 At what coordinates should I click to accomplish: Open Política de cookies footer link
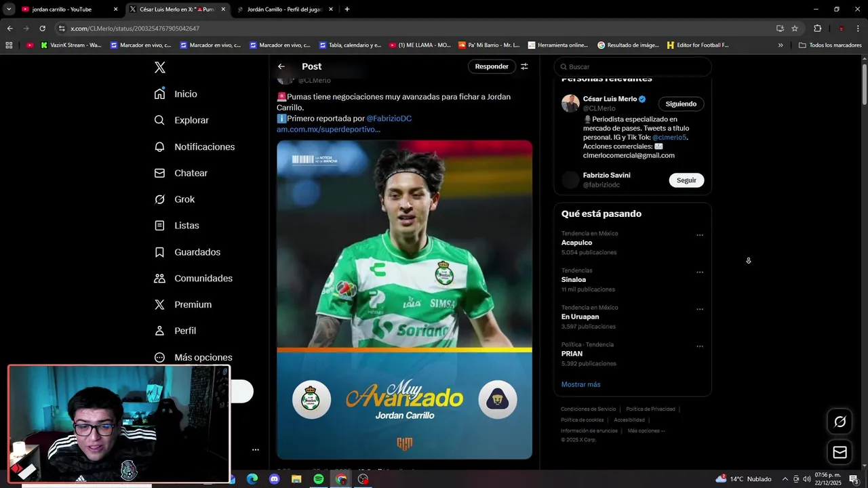[x=582, y=420]
